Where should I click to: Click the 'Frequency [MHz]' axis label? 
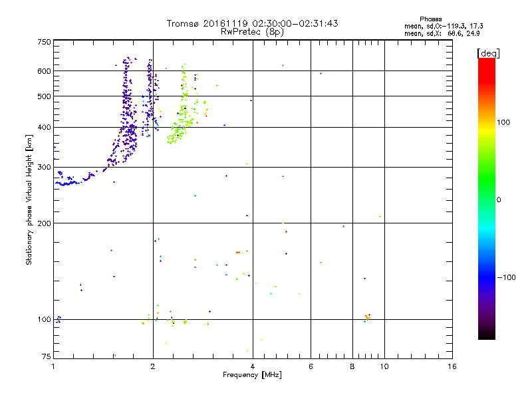click(252, 375)
